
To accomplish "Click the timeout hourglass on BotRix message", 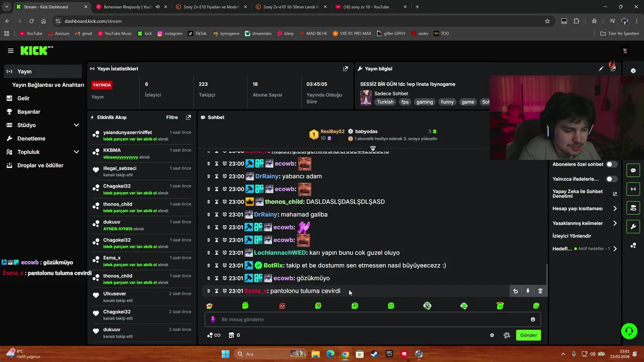I will pyautogui.click(x=217, y=265).
